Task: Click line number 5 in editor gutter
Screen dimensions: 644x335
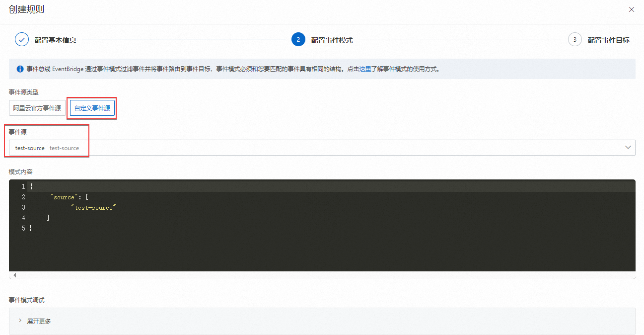Action: click(23, 228)
